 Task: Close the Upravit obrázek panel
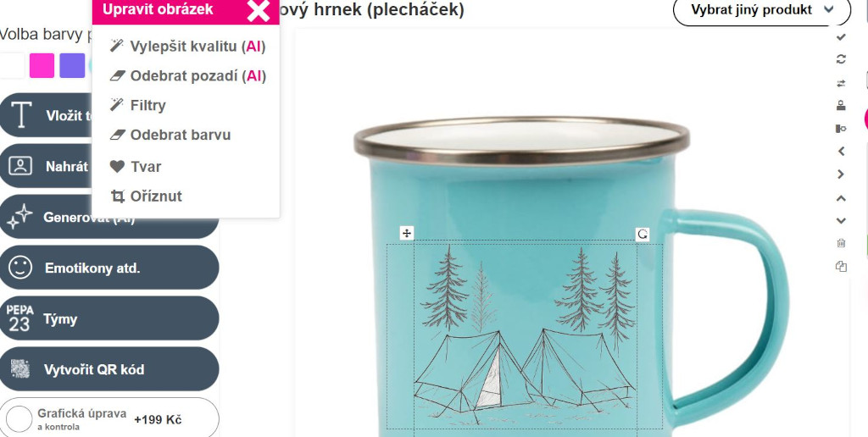[x=258, y=10]
